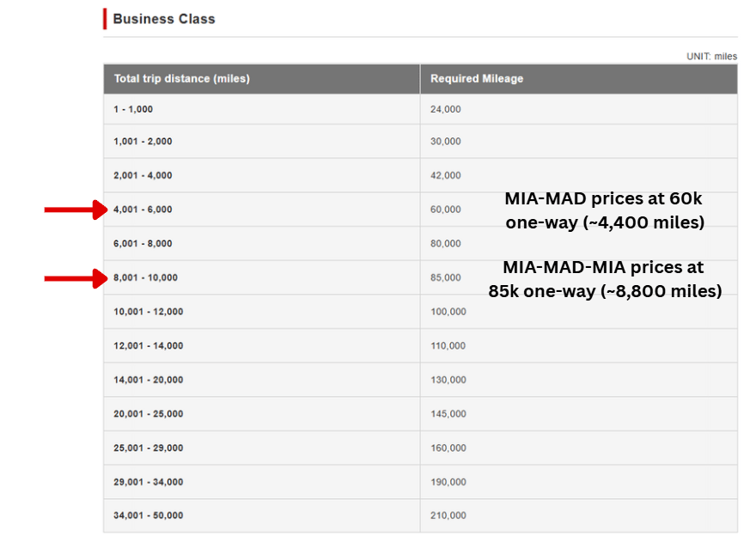The height and width of the screenshot is (535, 756).
Task: Select the 29,001 - 34,000 distance cell
Action: click(148, 482)
